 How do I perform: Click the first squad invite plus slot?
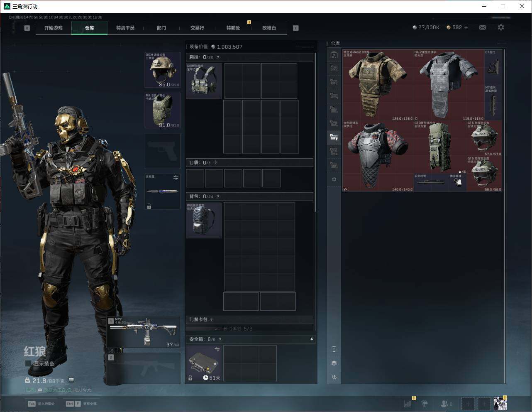coord(468,404)
